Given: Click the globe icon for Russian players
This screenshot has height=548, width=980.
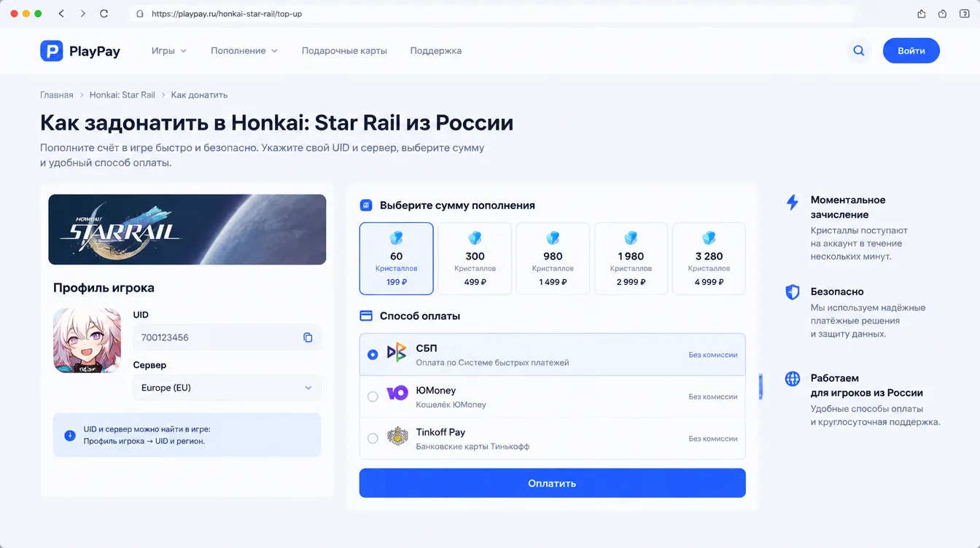Looking at the screenshot, I should (792, 379).
